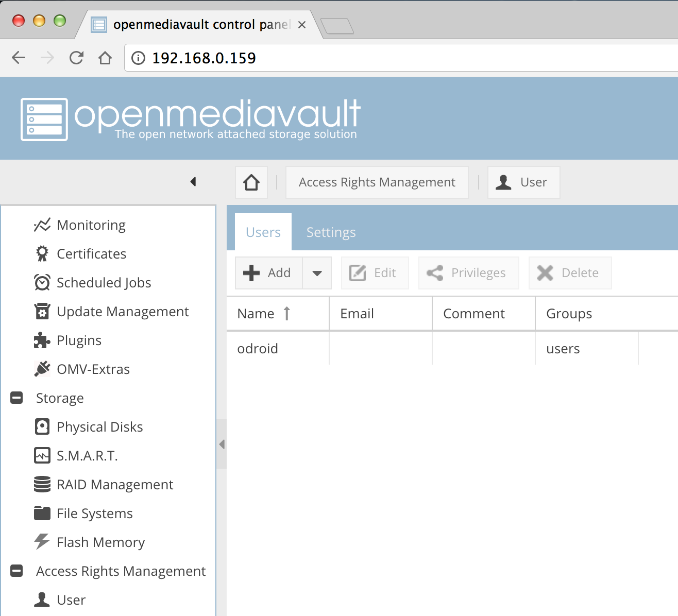Screen dimensions: 678x616
Task: Collapse the navigation sidebar with the top arrow
Action: coord(193,182)
